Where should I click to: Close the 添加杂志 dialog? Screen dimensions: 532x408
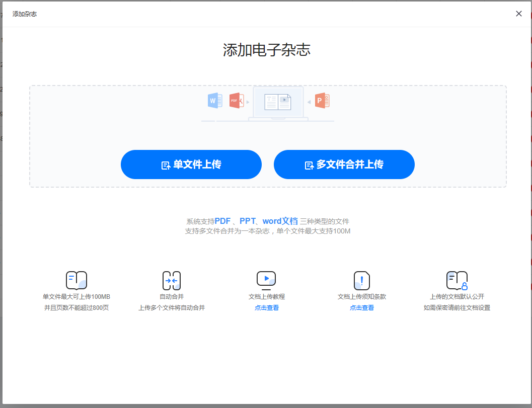(519, 14)
